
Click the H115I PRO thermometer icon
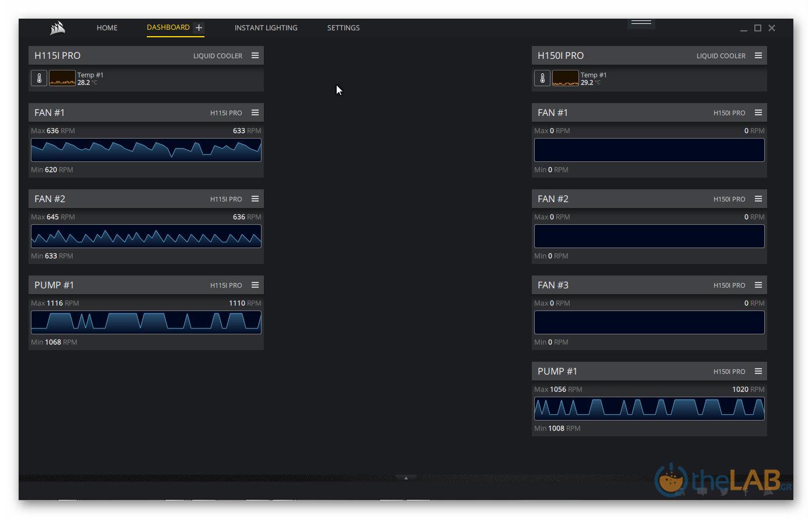(x=39, y=78)
